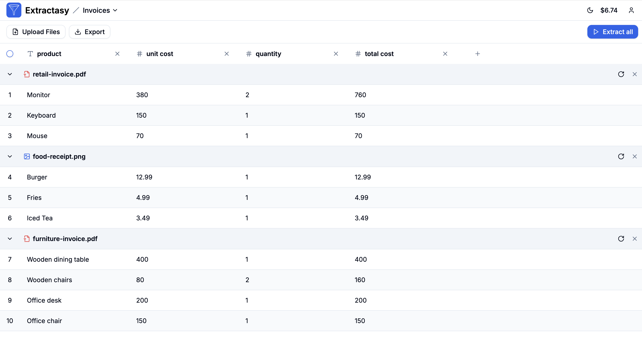
Task: Collapse the food-receipt.png rows
Action: click(10, 156)
